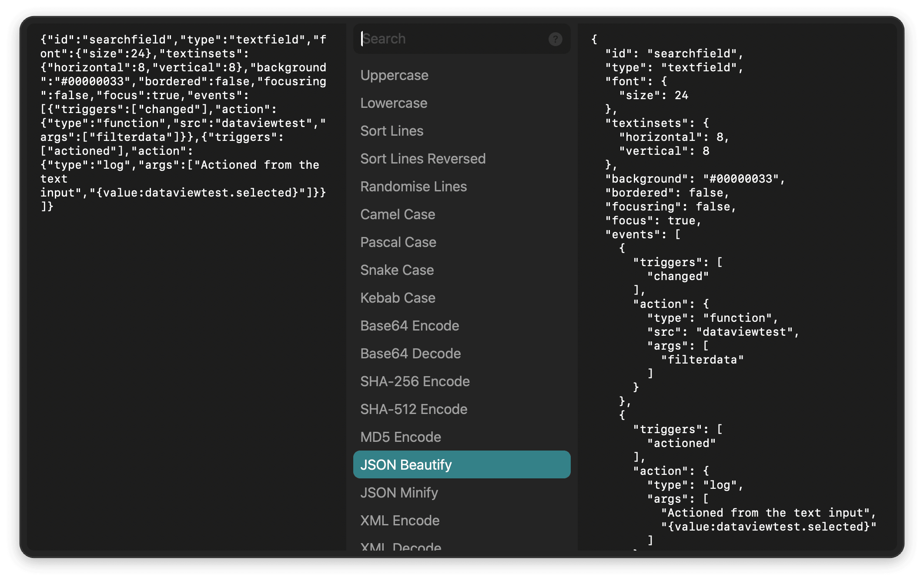Screen dimensions: 924x581
Task: Choose Sort Lines Reversed
Action: click(462, 159)
